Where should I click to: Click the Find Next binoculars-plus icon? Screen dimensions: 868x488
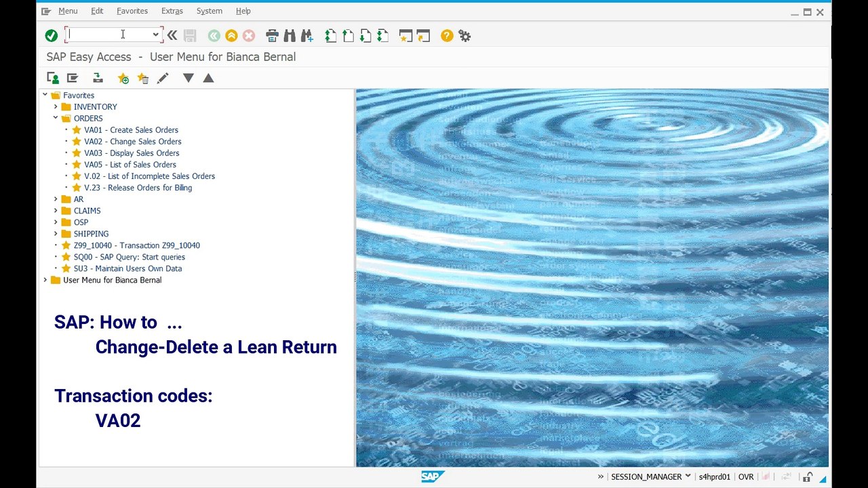point(307,35)
